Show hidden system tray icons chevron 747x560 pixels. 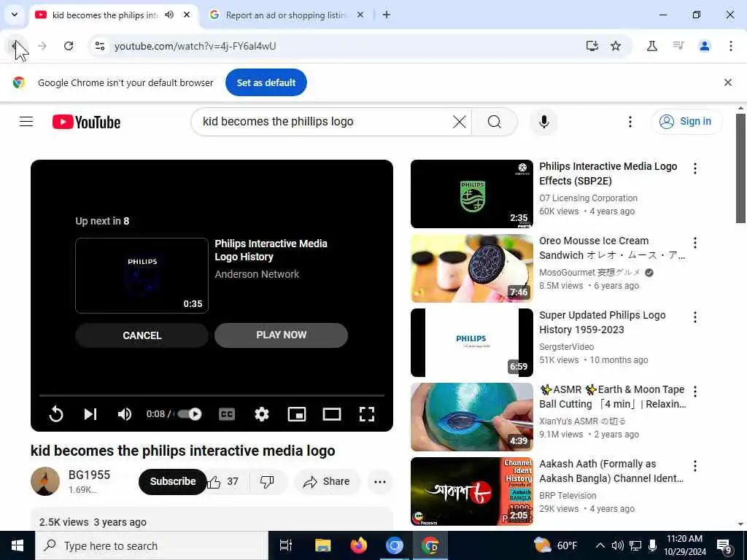600,545
